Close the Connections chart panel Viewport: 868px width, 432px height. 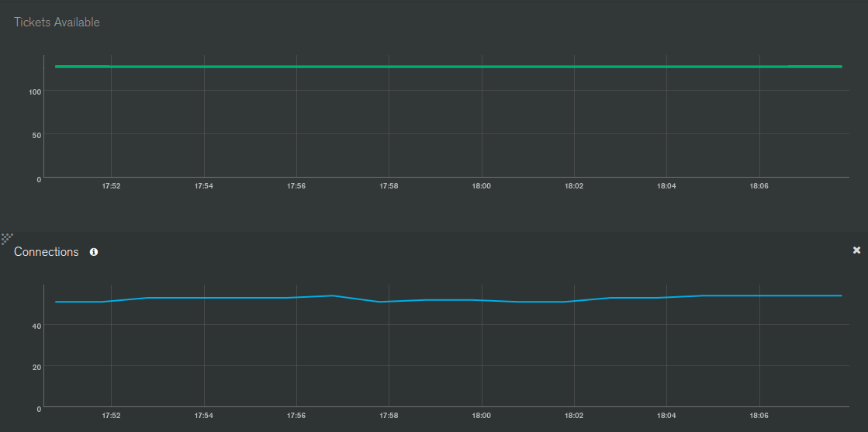856,251
